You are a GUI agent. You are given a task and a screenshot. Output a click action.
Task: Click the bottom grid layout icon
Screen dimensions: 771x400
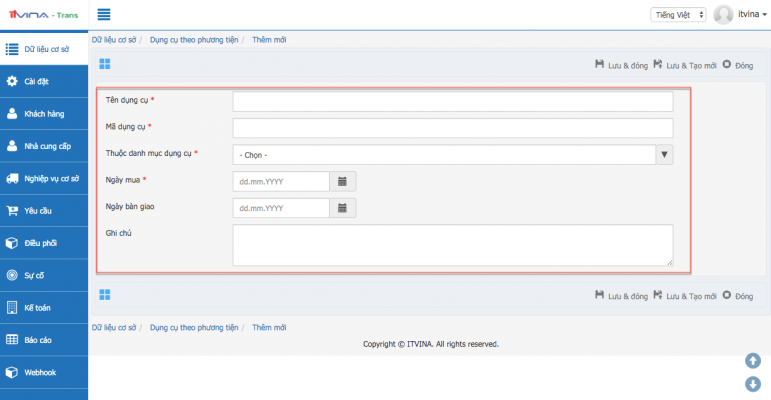(105, 295)
